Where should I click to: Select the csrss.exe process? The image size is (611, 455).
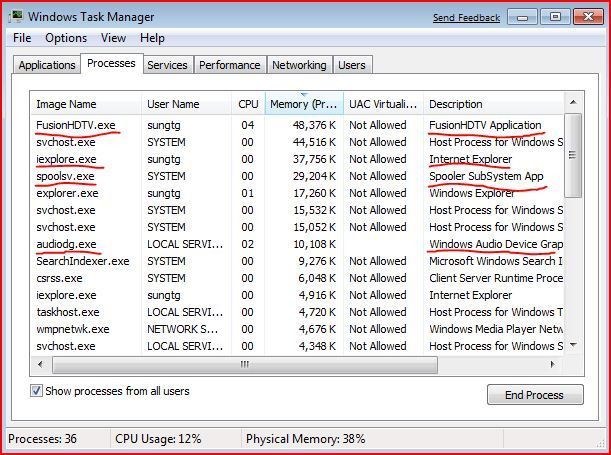tap(297, 278)
